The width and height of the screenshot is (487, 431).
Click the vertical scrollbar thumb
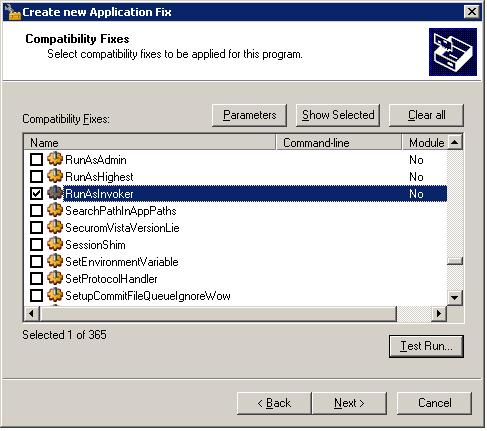pos(454,261)
